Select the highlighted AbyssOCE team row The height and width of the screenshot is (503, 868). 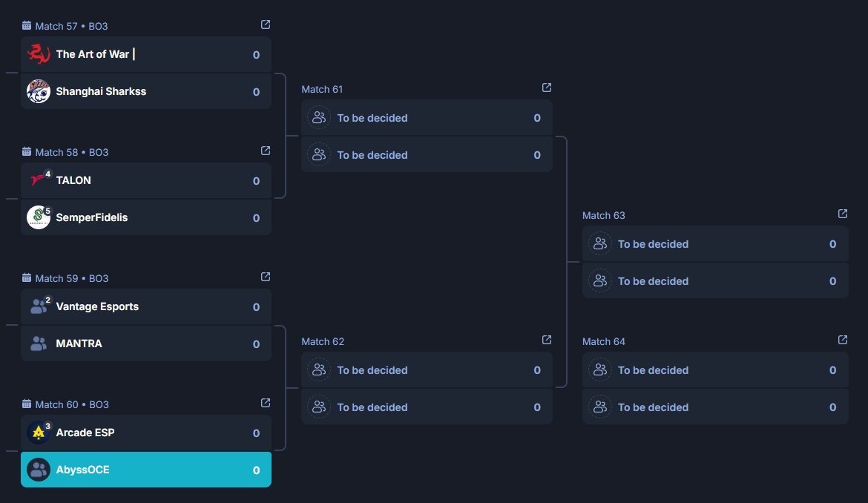tap(146, 470)
